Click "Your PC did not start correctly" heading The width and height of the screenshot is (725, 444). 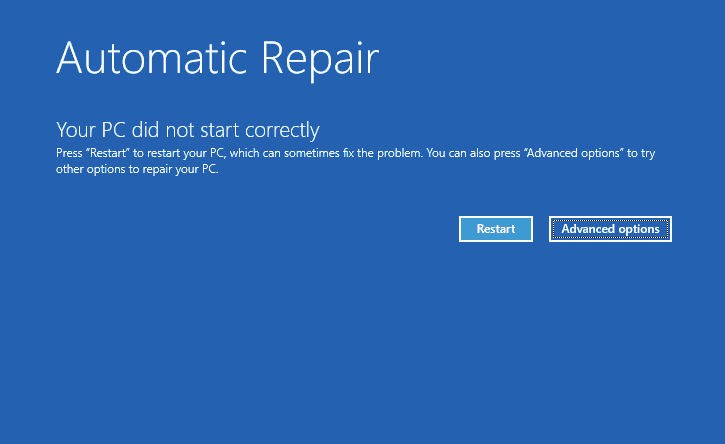coord(187,130)
